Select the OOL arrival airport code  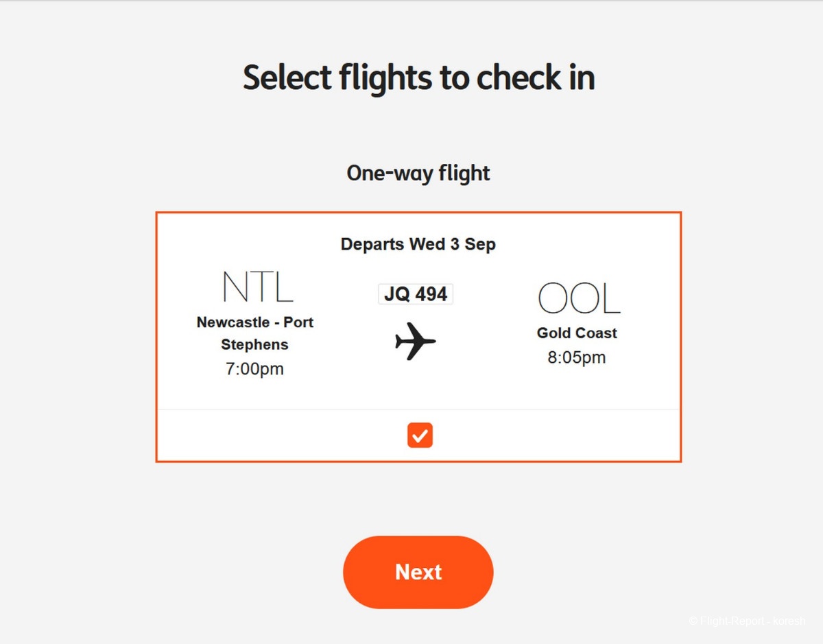click(579, 298)
